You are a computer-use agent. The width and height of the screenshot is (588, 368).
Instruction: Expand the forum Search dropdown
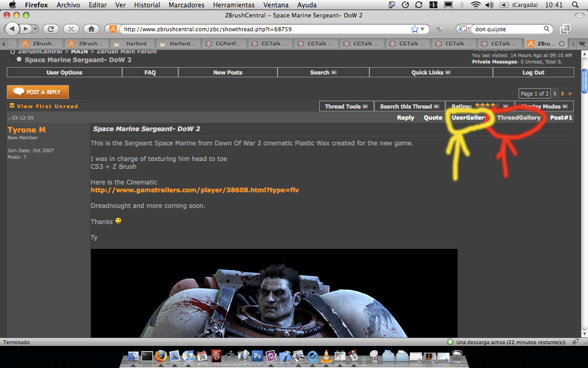coord(334,73)
